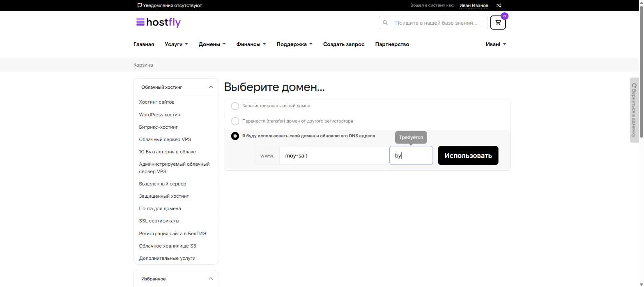Click the Корзина breadcrumb
Image resolution: width=644 pixels, height=287 pixels.
(143, 65)
